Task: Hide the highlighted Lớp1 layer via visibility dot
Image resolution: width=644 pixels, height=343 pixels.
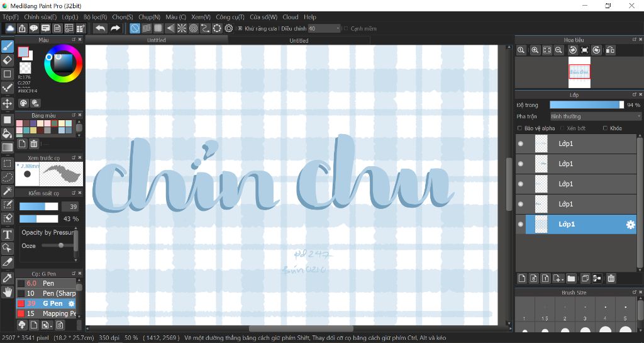Action: (521, 224)
